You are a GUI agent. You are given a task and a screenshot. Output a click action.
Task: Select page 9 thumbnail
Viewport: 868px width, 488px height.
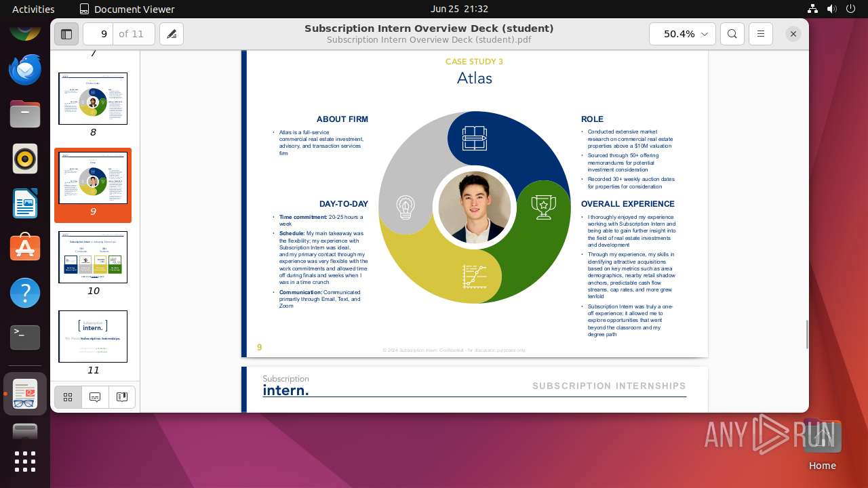93,178
